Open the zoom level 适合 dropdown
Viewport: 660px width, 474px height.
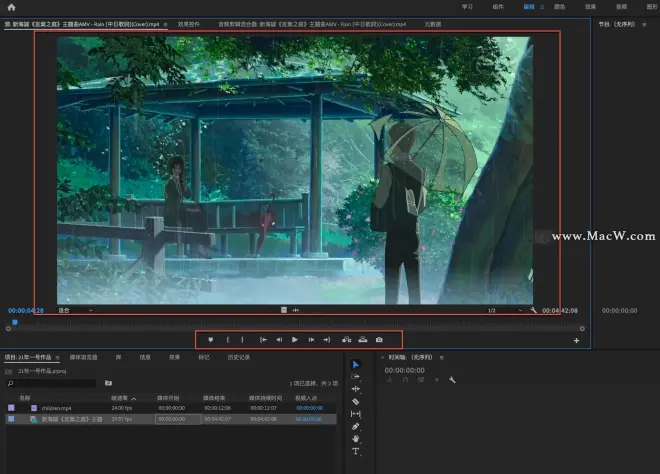pyautogui.click(x=75, y=310)
